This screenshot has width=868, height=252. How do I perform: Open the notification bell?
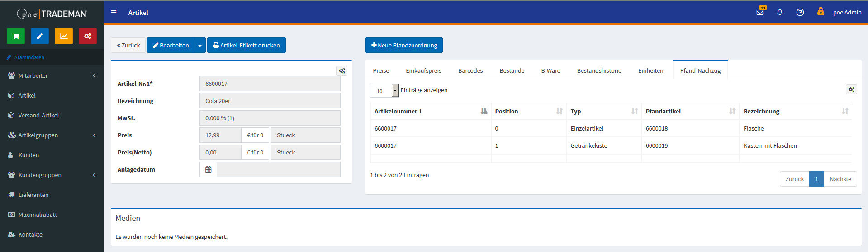point(780,13)
